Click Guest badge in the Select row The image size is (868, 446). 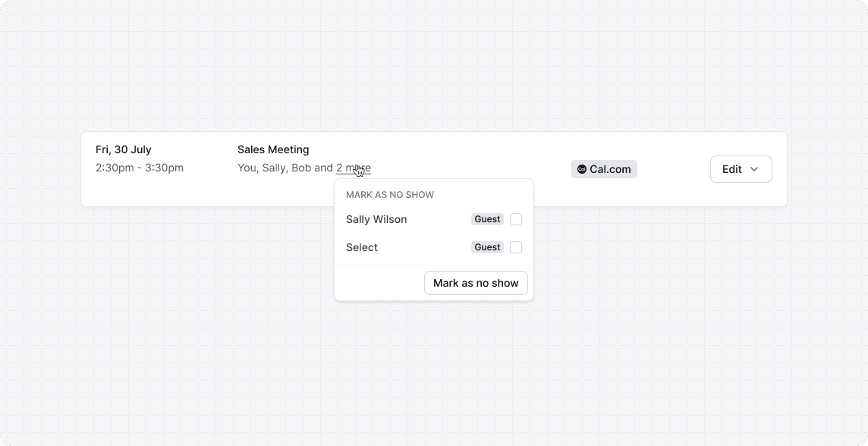(x=487, y=247)
